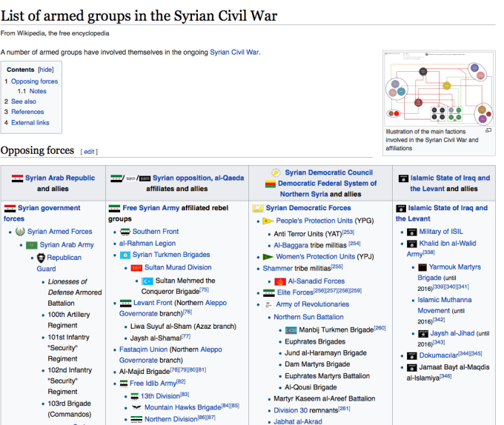Click the Syrian Arab Republic flag icon
The width and height of the screenshot is (504, 425).
18,178
